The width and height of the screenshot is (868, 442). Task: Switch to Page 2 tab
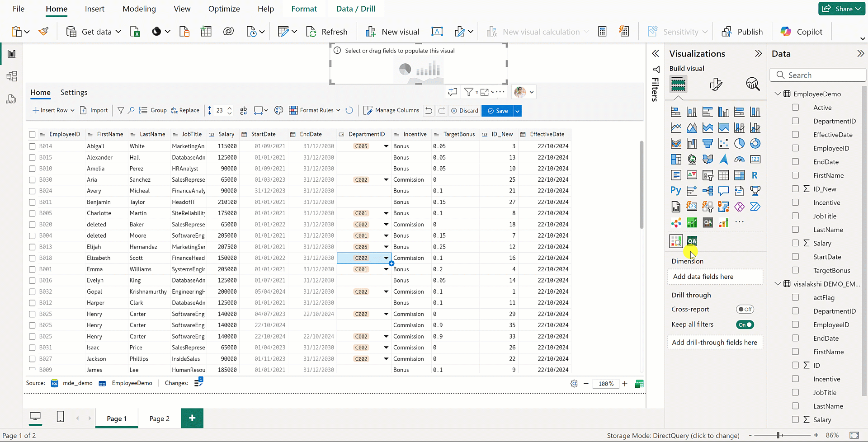point(159,418)
